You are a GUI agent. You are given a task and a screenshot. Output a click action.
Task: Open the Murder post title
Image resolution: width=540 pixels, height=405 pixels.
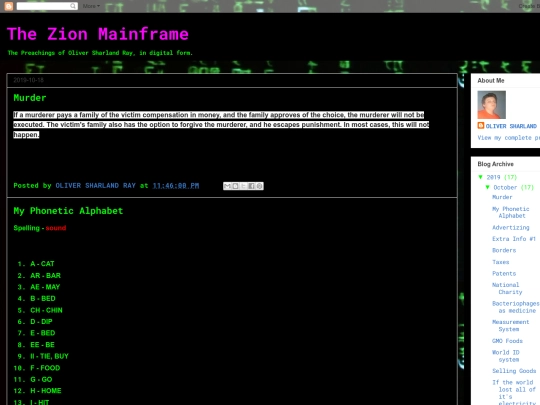30,98
